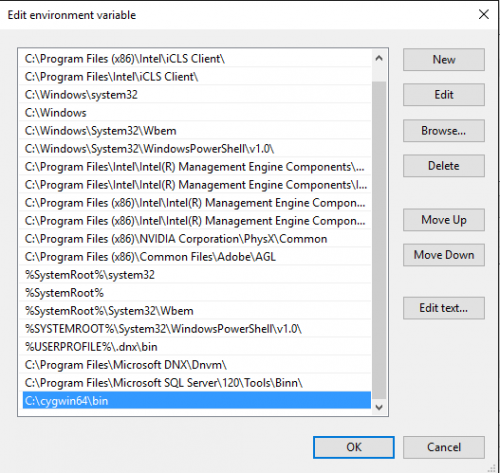Close the Edit environment variable window
This screenshot has height=473, width=500.
tap(484, 15)
